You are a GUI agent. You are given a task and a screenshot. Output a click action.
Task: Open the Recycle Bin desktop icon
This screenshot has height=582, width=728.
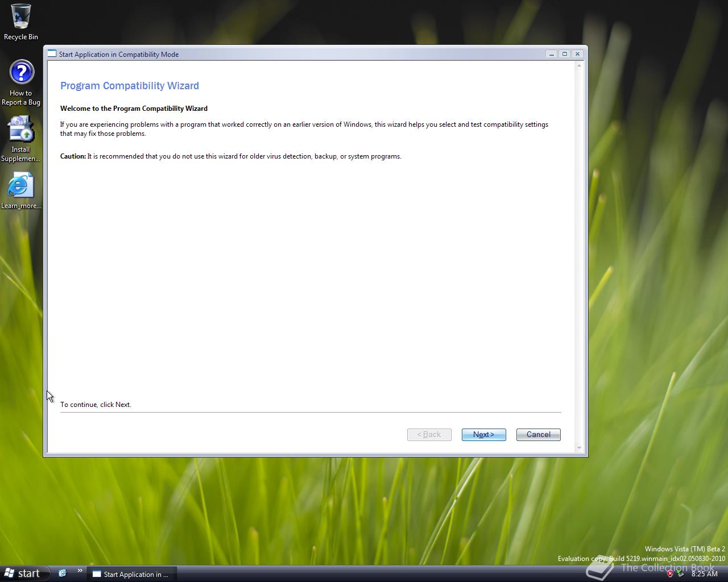21,22
